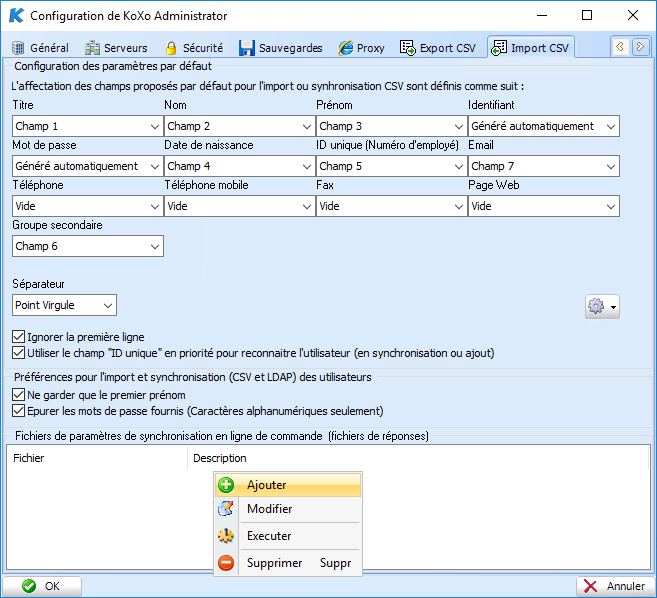Switch to the Sauvegardes tab
The height and width of the screenshot is (598, 657).
coord(281,48)
